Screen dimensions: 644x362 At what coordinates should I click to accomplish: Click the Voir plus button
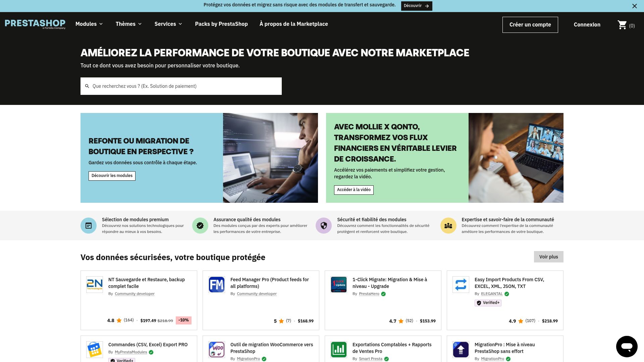[548, 257]
